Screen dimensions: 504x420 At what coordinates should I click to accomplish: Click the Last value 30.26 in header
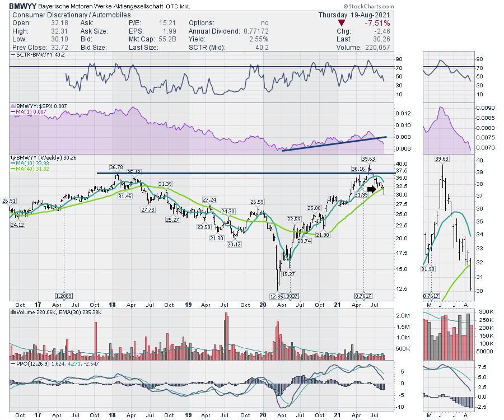coord(381,39)
